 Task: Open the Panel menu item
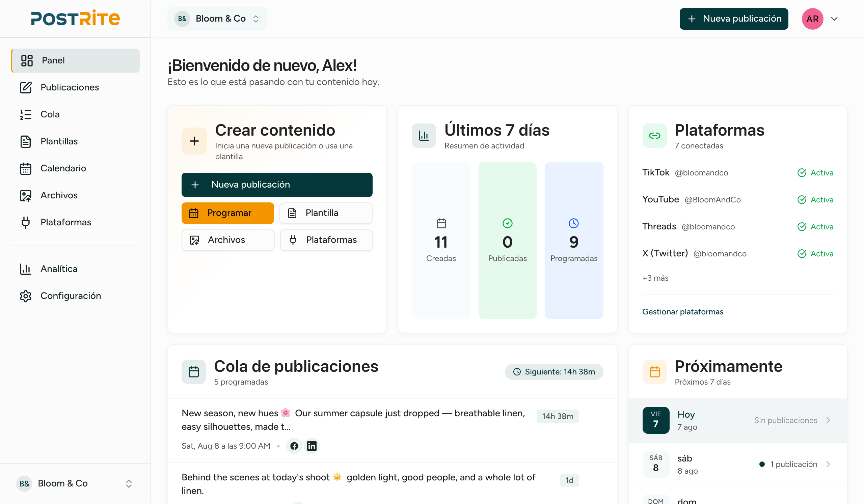(75, 61)
